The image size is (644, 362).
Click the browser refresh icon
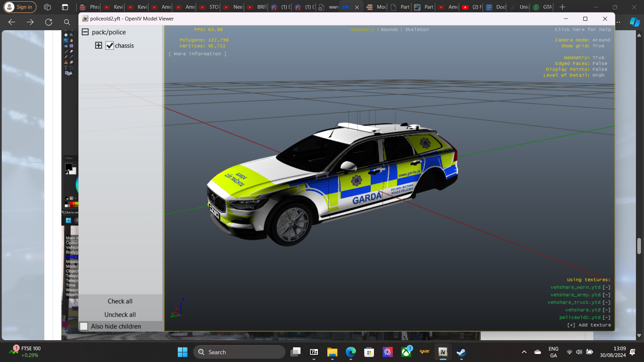49,22
